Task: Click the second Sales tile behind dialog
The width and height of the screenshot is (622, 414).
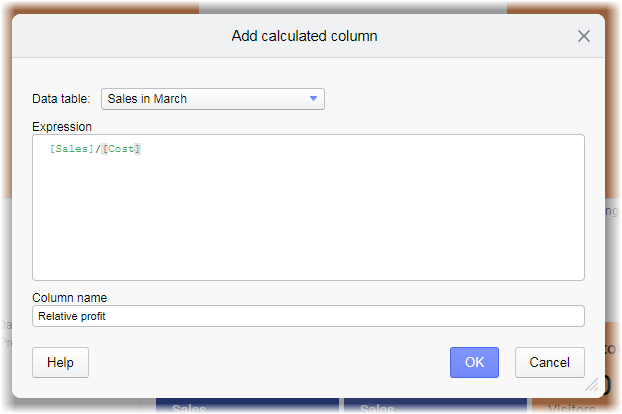Action: (x=378, y=408)
